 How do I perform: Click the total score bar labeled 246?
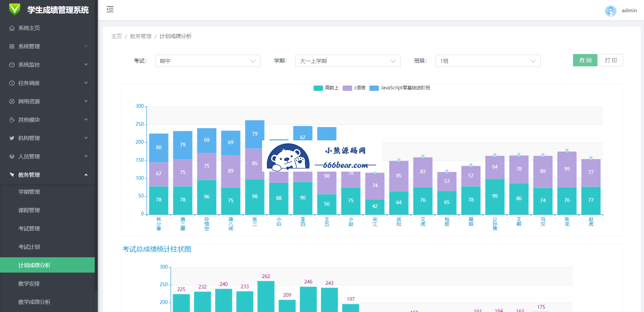pyautogui.click(x=308, y=299)
